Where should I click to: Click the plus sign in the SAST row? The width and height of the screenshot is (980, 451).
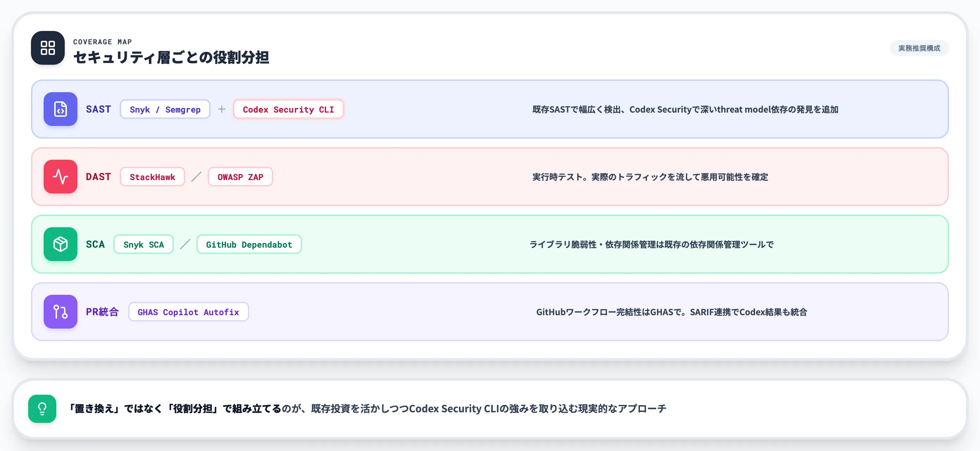click(x=222, y=109)
